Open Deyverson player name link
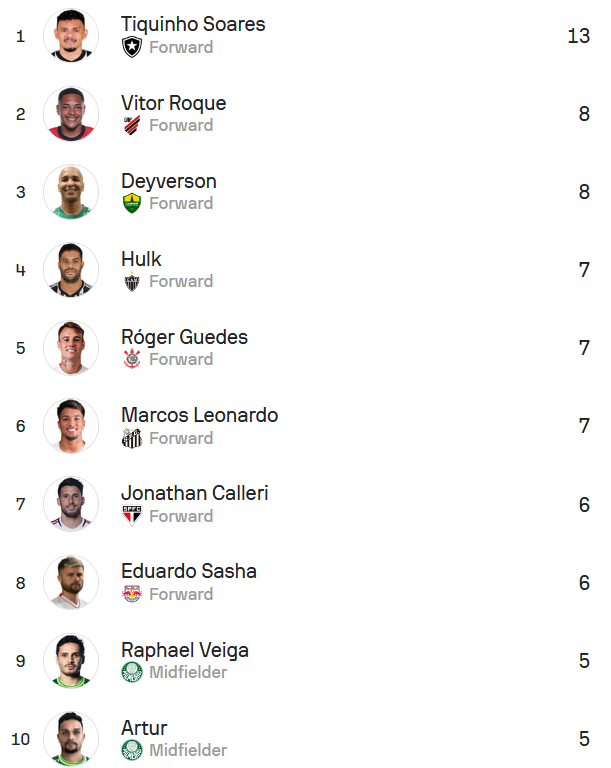The height and width of the screenshot is (768, 611). click(x=169, y=181)
